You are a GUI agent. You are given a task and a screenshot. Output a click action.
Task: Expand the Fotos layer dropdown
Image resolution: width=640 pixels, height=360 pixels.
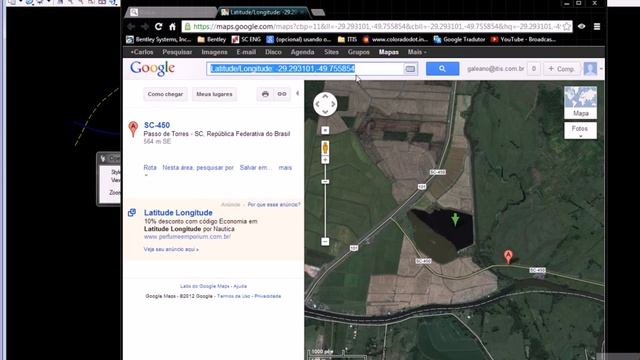[580, 131]
